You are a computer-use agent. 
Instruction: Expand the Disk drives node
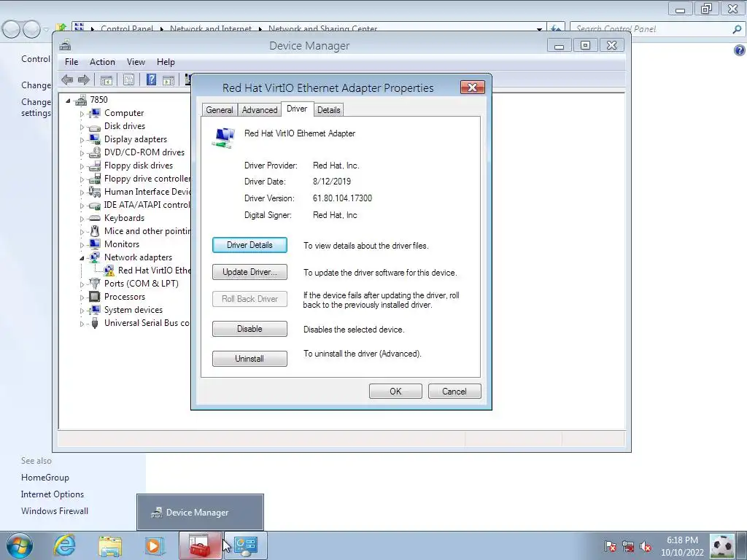pyautogui.click(x=82, y=127)
